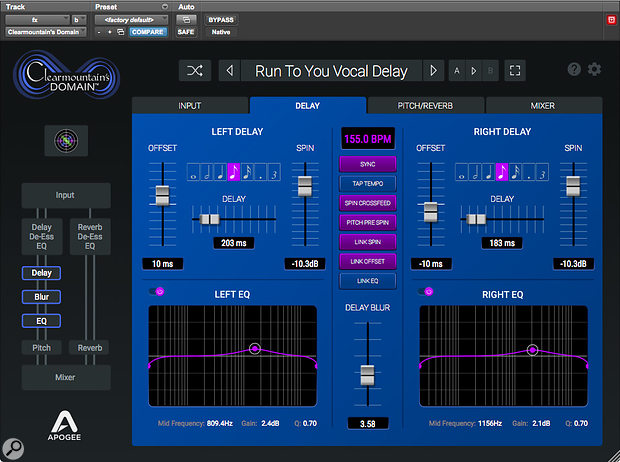Select eighth note in Left Delay
The image size is (620, 462).
click(234, 172)
